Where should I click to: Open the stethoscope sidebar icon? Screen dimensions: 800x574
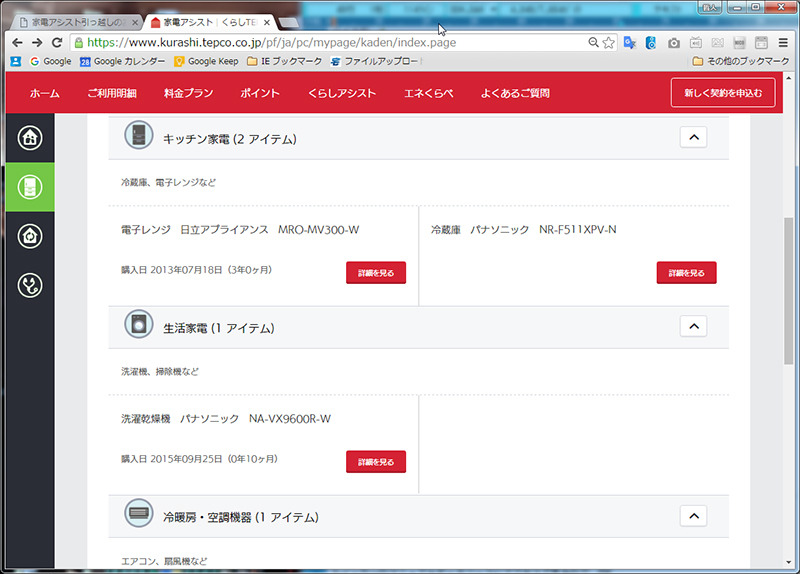click(x=30, y=285)
